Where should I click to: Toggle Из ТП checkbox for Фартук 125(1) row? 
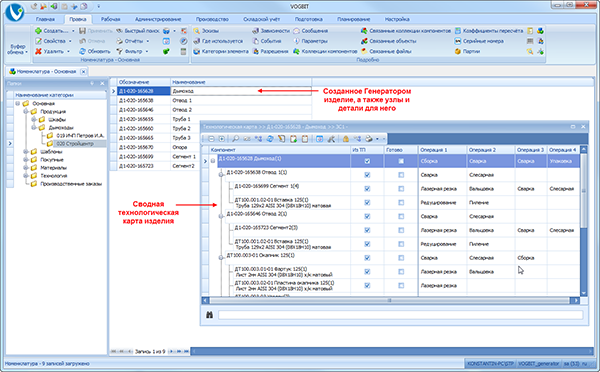367,271
